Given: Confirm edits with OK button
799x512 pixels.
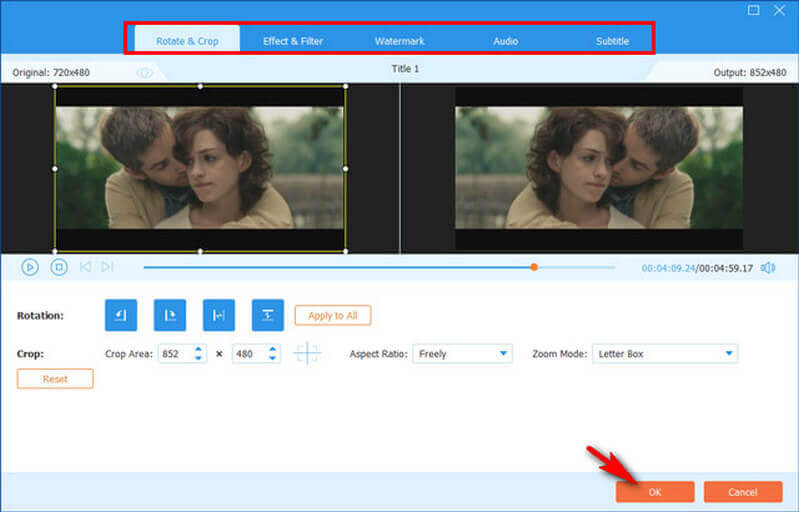Looking at the screenshot, I should click(655, 492).
